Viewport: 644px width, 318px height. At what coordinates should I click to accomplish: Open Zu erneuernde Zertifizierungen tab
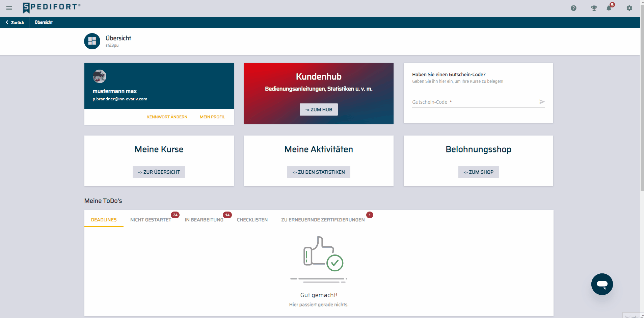[323, 220]
